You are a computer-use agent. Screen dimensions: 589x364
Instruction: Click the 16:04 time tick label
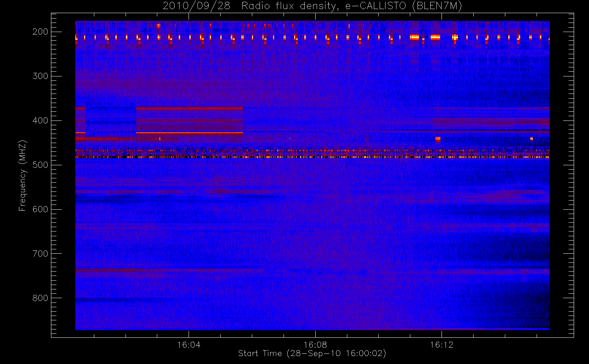(189, 345)
